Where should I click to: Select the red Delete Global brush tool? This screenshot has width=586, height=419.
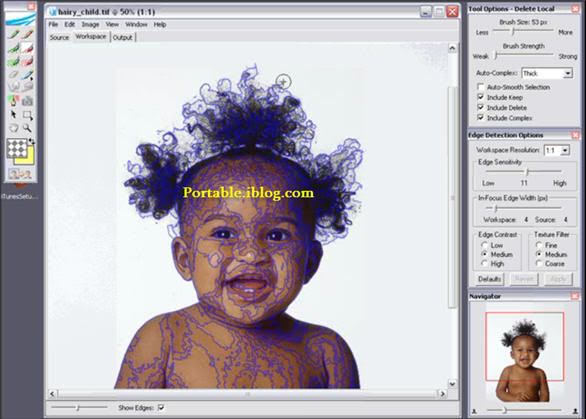[27, 61]
